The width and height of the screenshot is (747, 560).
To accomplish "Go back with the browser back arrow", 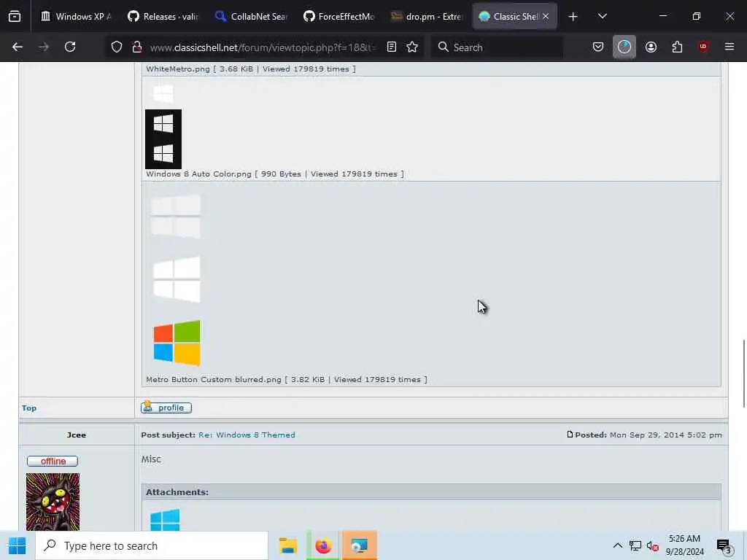I will click(x=18, y=47).
